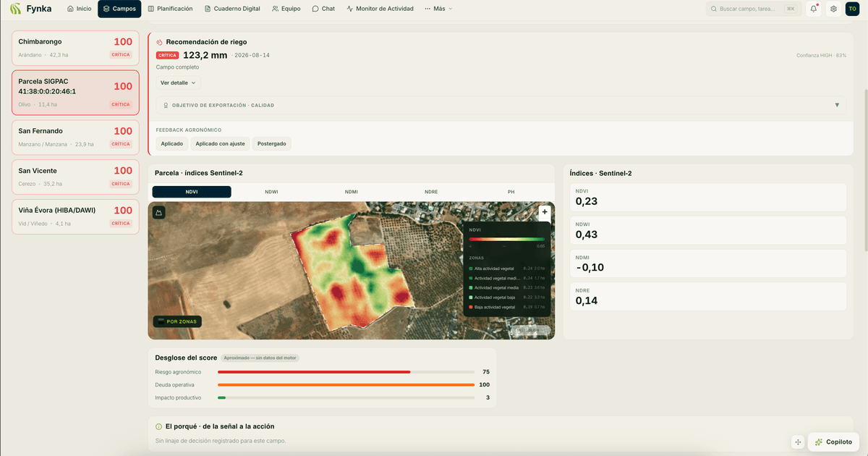Open the TO user avatar menu
868x456 pixels.
853,9
